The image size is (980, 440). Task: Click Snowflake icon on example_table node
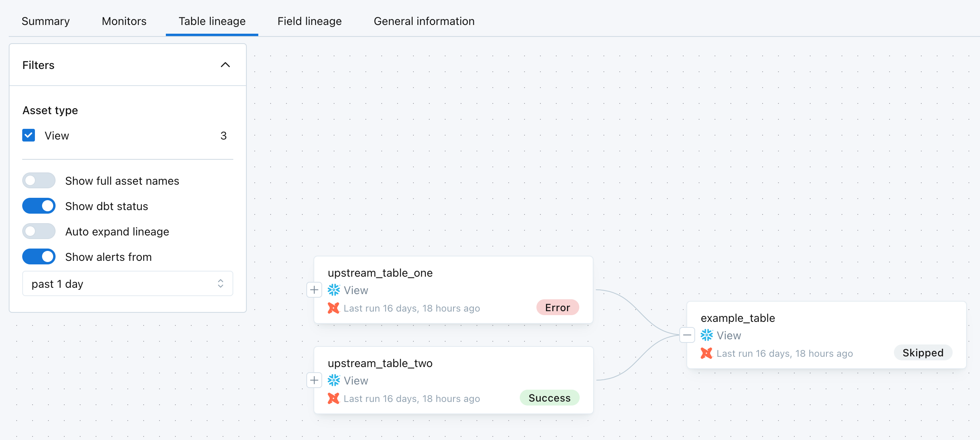pyautogui.click(x=707, y=335)
